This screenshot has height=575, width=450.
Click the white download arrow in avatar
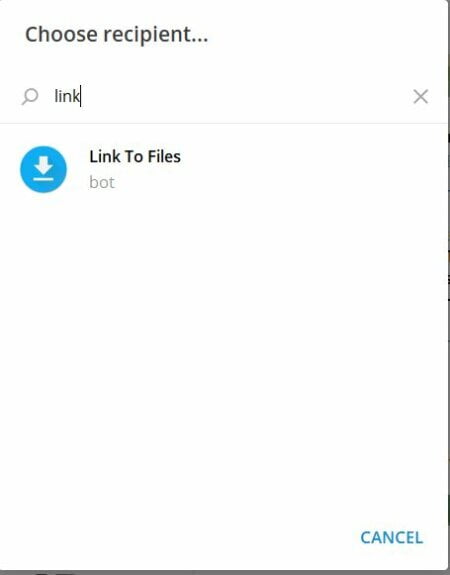[x=44, y=165]
